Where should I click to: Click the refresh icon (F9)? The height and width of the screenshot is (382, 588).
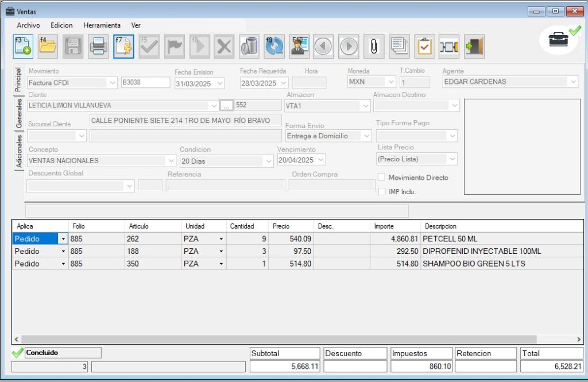click(274, 47)
